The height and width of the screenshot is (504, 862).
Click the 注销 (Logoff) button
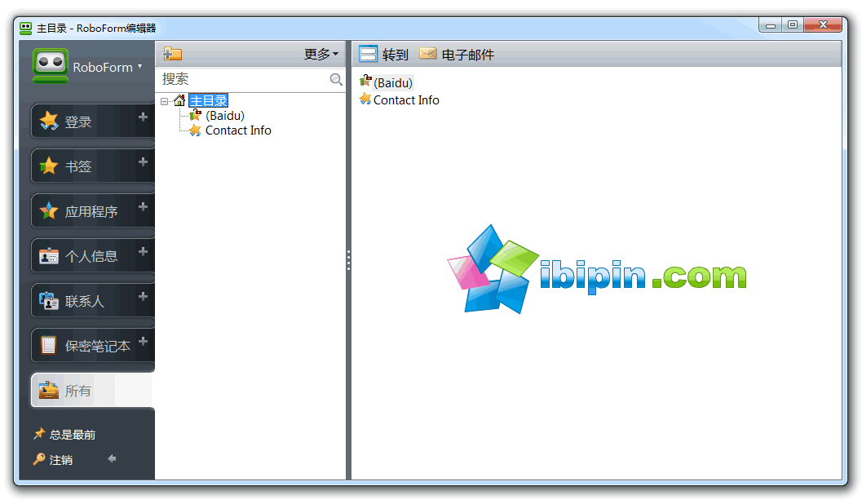(53, 459)
